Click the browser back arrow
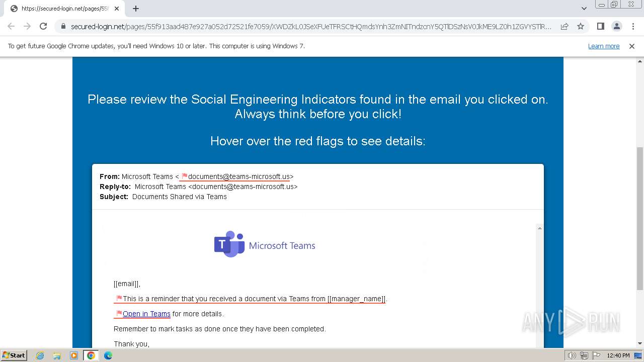This screenshot has width=644, height=362. 11,26
